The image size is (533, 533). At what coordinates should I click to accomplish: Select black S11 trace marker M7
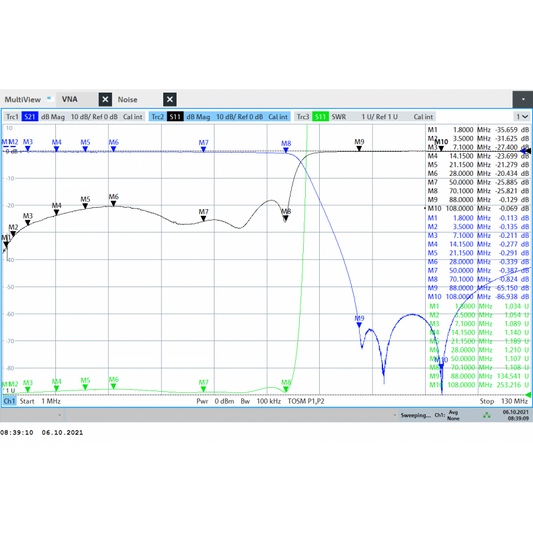(x=203, y=219)
